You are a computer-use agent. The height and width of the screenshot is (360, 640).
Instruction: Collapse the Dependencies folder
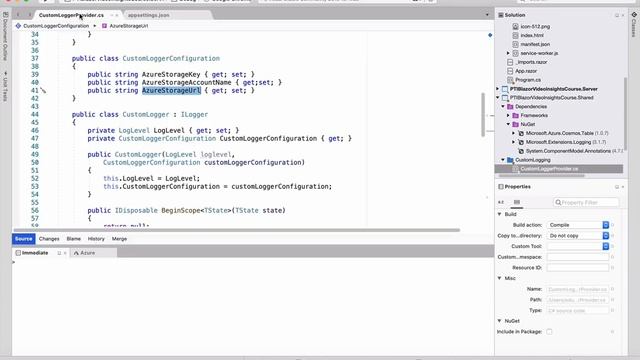(503, 107)
